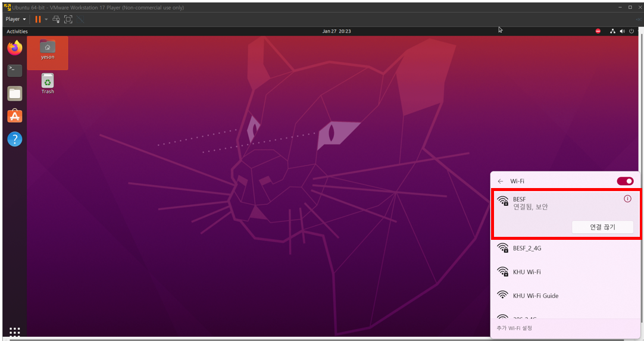Enter VMware full screen mode
This screenshot has width=644, height=341.
[x=68, y=19]
